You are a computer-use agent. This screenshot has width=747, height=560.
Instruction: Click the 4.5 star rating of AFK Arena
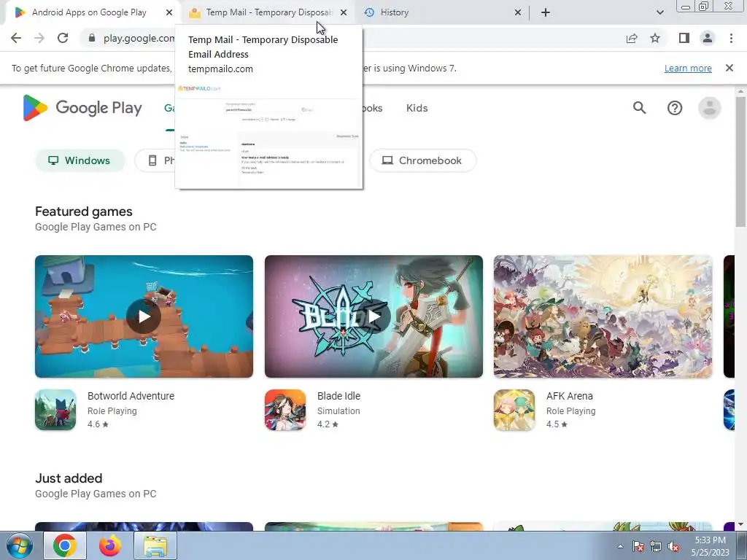pyautogui.click(x=557, y=424)
